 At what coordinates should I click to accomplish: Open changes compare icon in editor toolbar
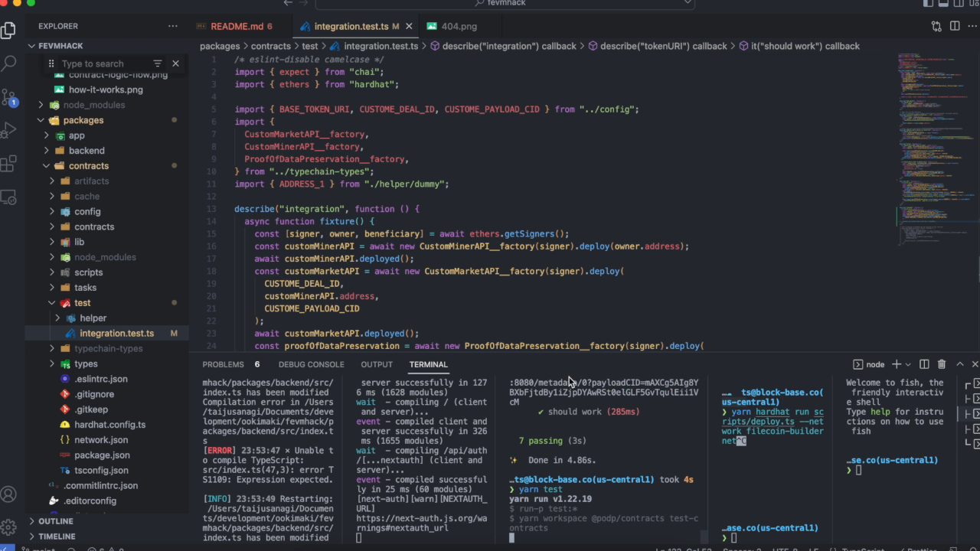point(936,26)
